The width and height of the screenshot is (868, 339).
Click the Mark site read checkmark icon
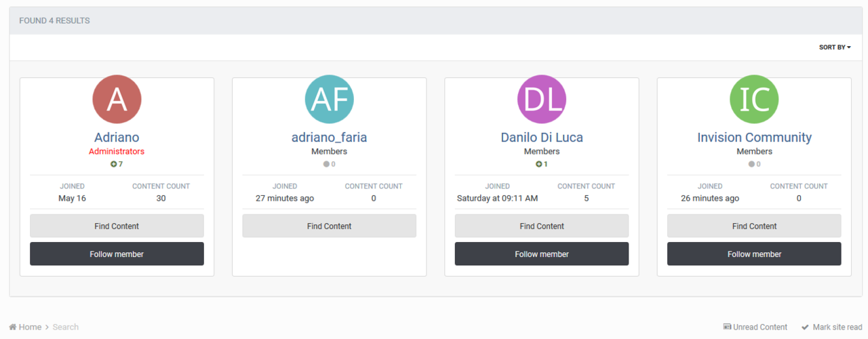[x=806, y=327]
